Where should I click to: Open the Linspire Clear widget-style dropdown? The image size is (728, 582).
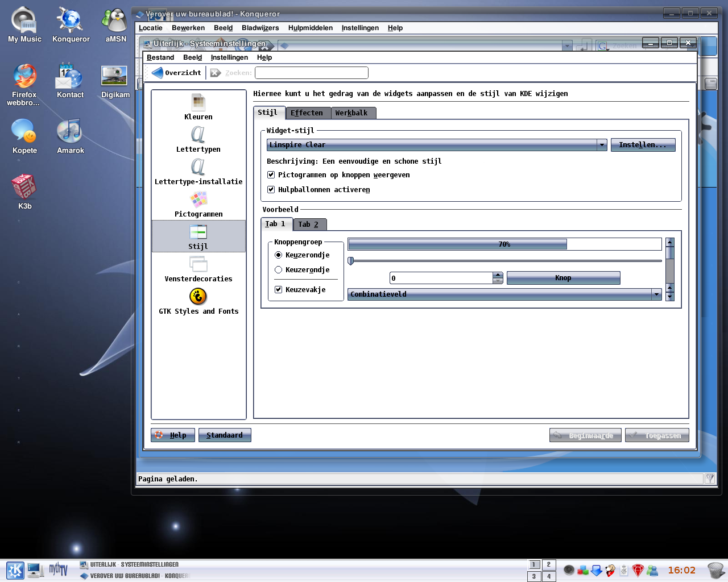pos(437,145)
